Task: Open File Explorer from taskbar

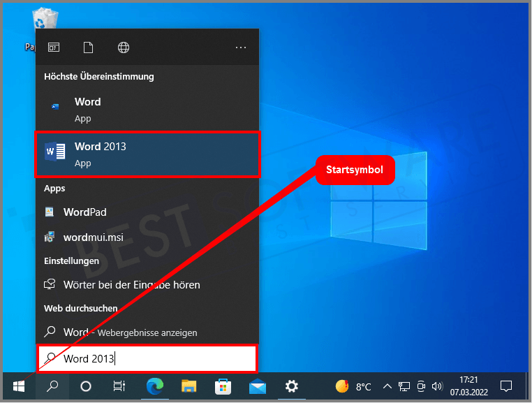Action: [189, 386]
